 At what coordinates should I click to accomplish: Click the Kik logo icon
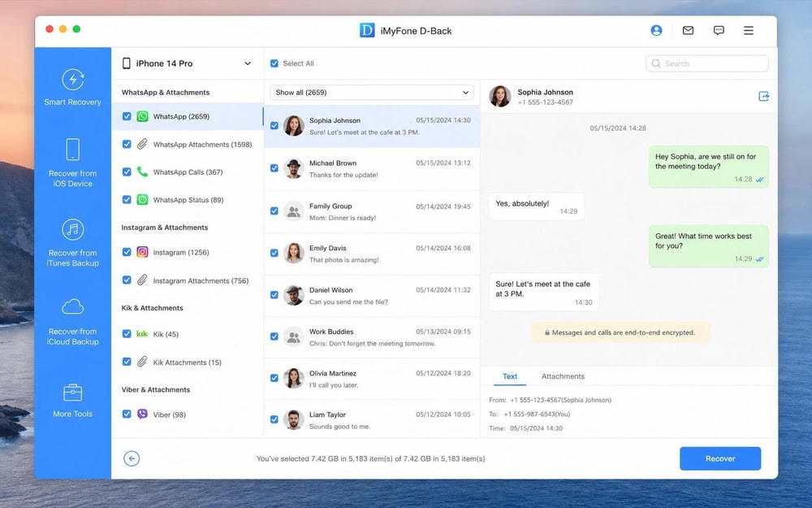pyautogui.click(x=142, y=334)
